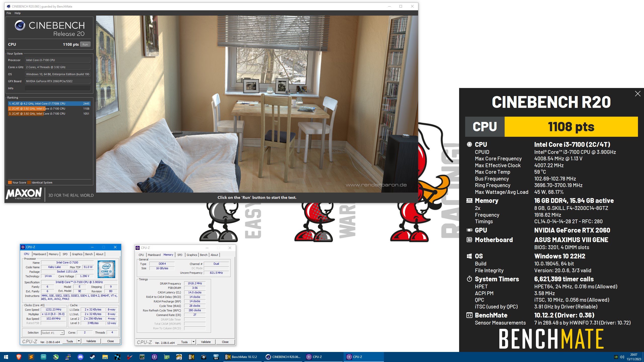The image size is (644, 362).
Task: Switch to SPD tab in left CPU-Z
Action: coord(65,254)
